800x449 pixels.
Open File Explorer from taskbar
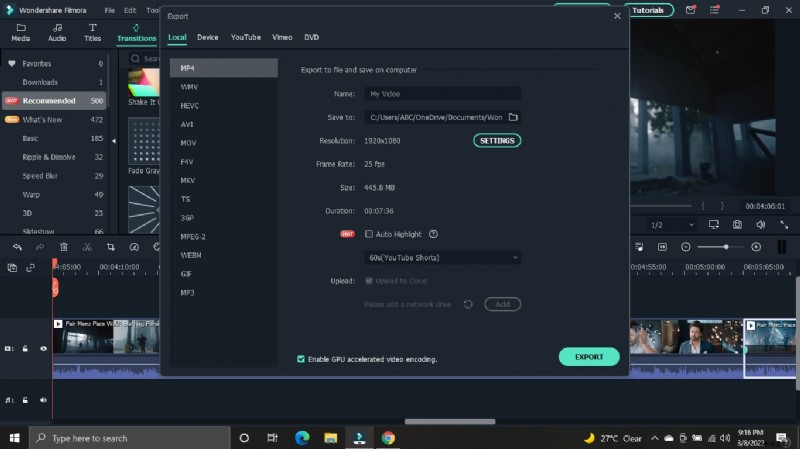click(x=331, y=438)
